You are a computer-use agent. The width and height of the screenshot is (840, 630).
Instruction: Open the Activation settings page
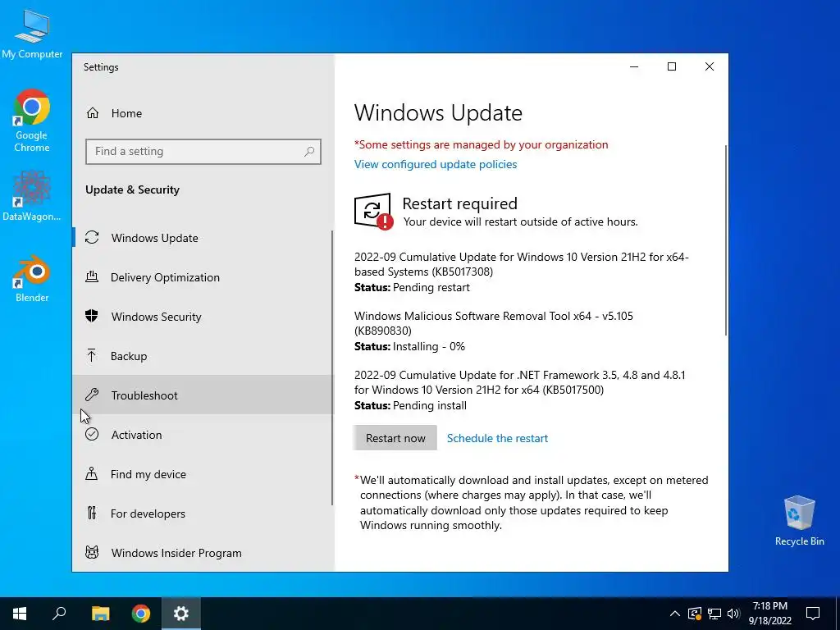[x=203, y=435]
